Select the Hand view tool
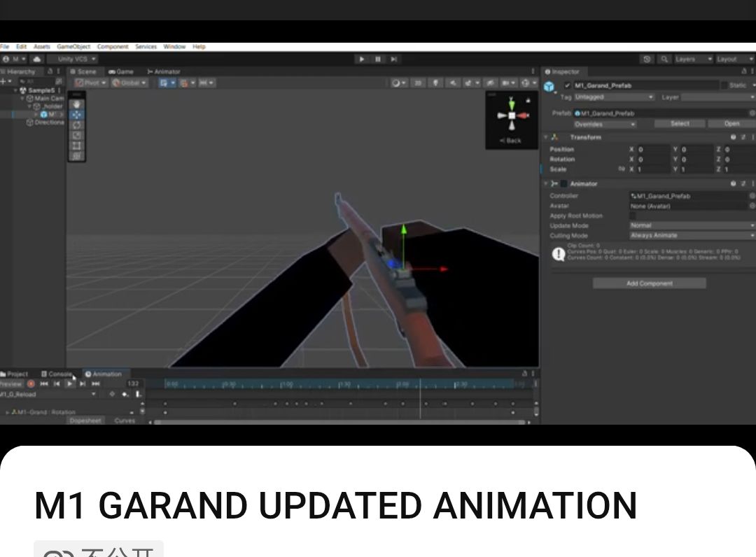Screen dimensions: 756x557 [77, 104]
